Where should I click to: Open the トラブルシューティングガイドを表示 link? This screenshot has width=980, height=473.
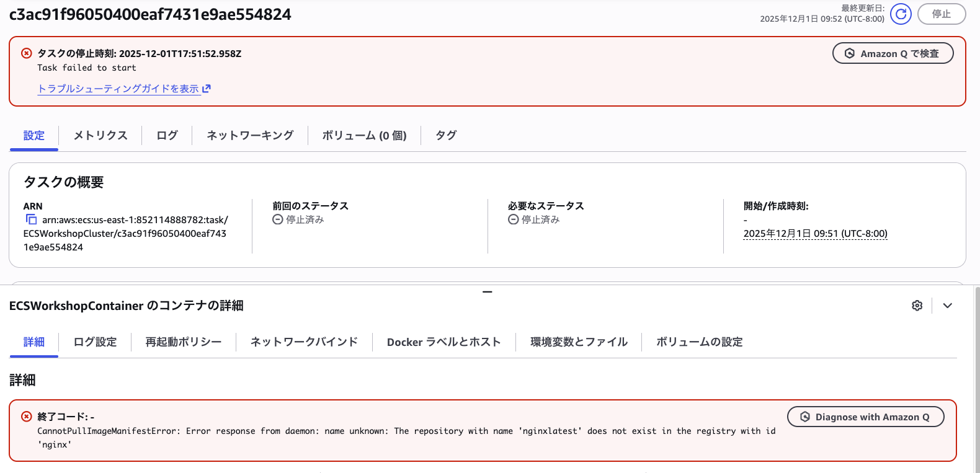[118, 89]
